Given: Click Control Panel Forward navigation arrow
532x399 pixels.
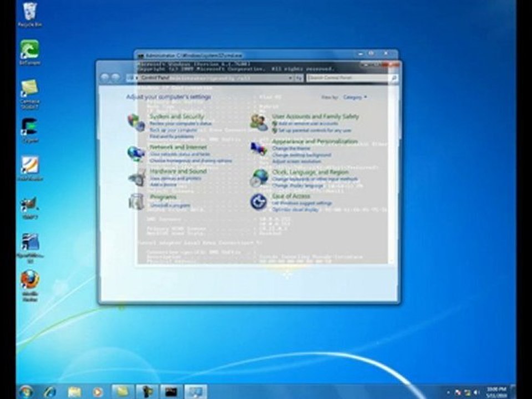Looking at the screenshot, I should (x=115, y=78).
